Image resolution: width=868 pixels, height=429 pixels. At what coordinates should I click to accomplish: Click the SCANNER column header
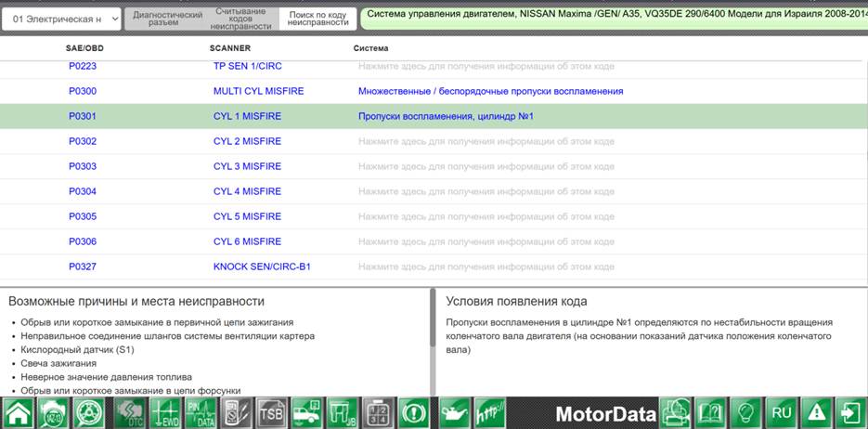click(x=229, y=48)
